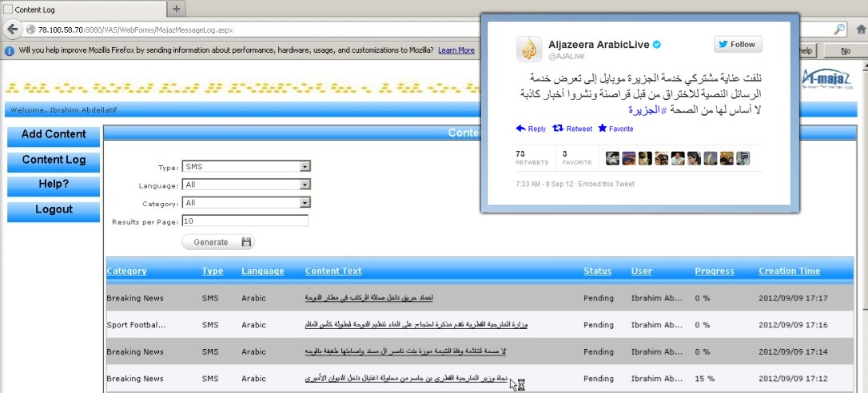Click the last retweeter avatar thumbnail
This screenshot has height=393, width=868.
pyautogui.click(x=743, y=158)
